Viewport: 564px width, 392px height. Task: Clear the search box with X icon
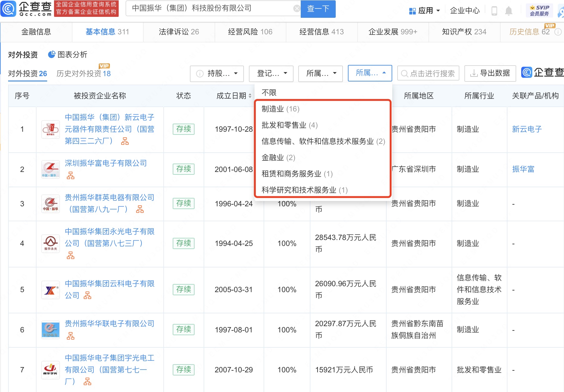297,8
